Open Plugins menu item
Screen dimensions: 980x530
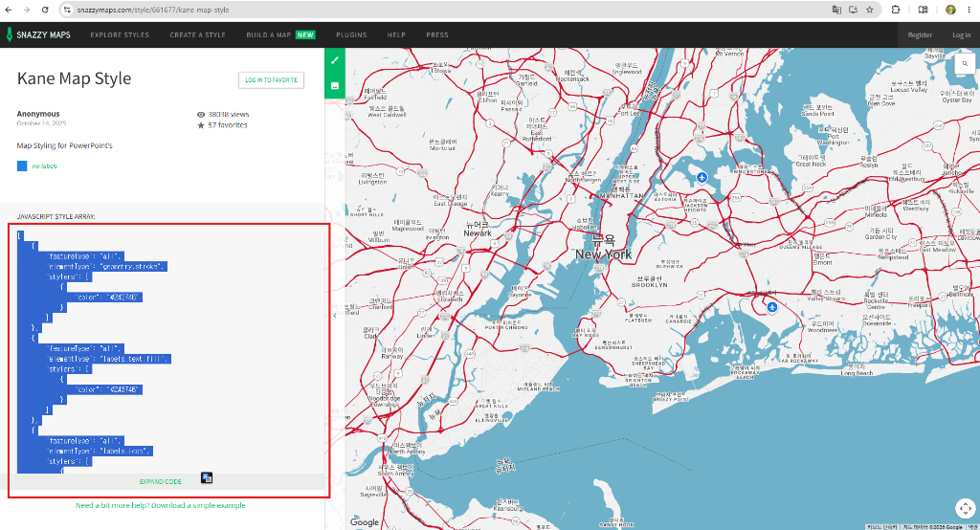[x=351, y=35]
